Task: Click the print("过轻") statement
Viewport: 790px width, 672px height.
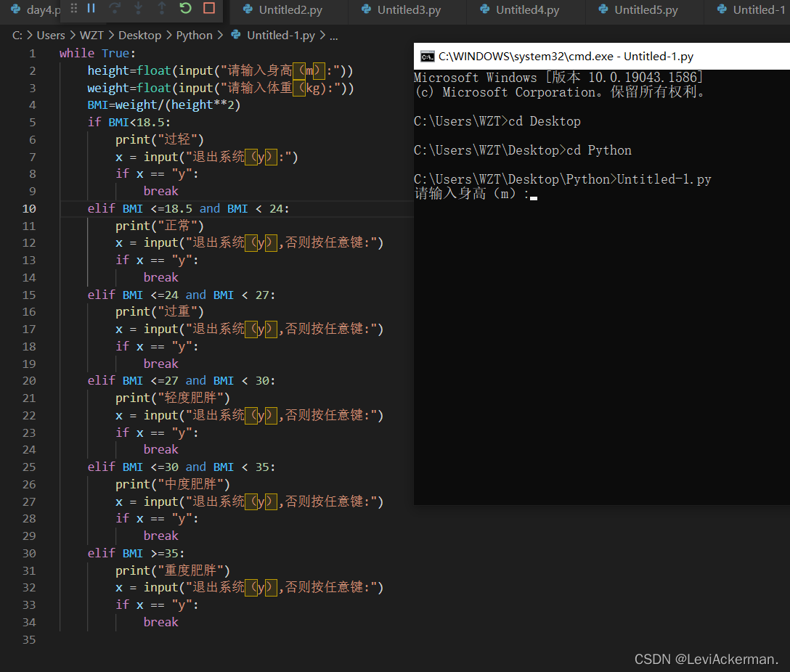Action: [x=160, y=139]
